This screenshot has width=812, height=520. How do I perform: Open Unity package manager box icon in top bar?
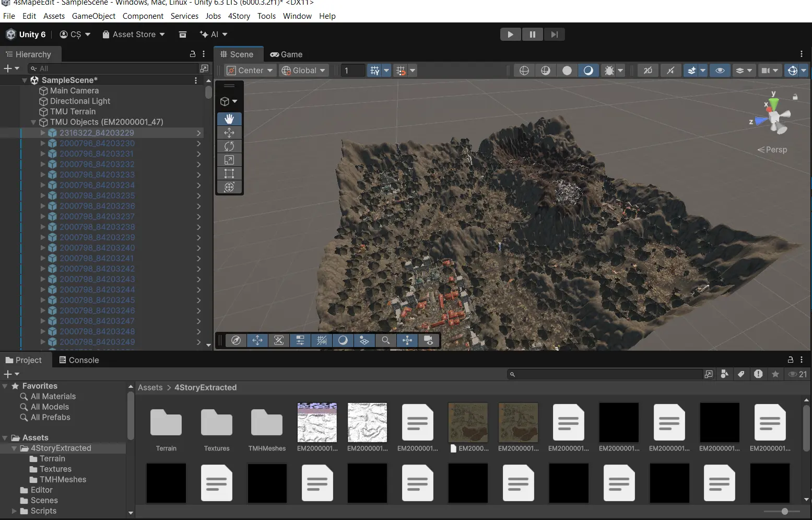click(x=182, y=34)
